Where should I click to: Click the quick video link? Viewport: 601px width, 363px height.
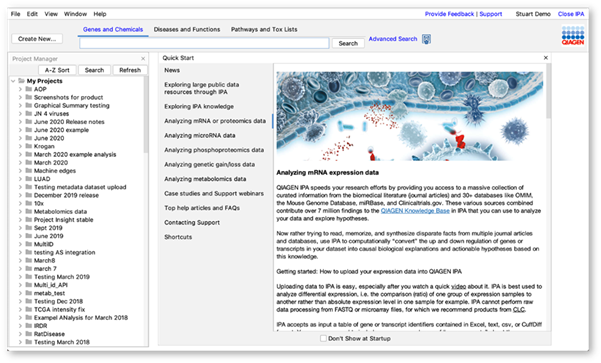[458, 286]
